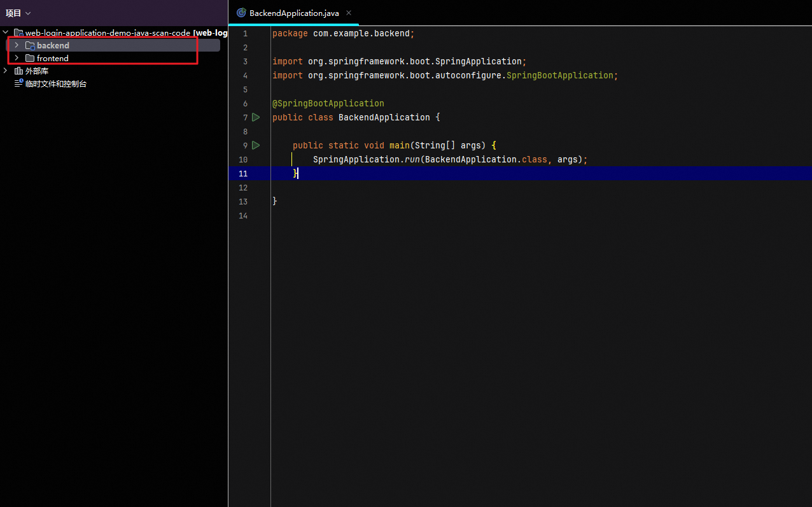Click the italic run method call
812x507 pixels.
(412, 159)
